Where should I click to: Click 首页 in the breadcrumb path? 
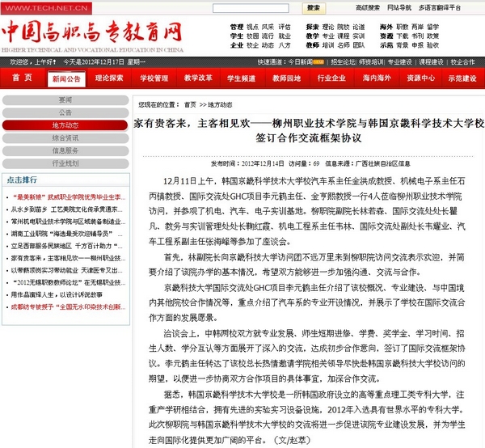pyautogui.click(x=189, y=105)
